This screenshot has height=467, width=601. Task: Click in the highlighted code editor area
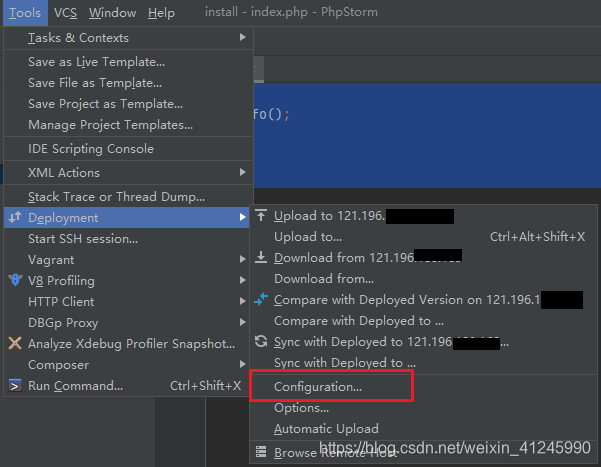[x=427, y=135]
